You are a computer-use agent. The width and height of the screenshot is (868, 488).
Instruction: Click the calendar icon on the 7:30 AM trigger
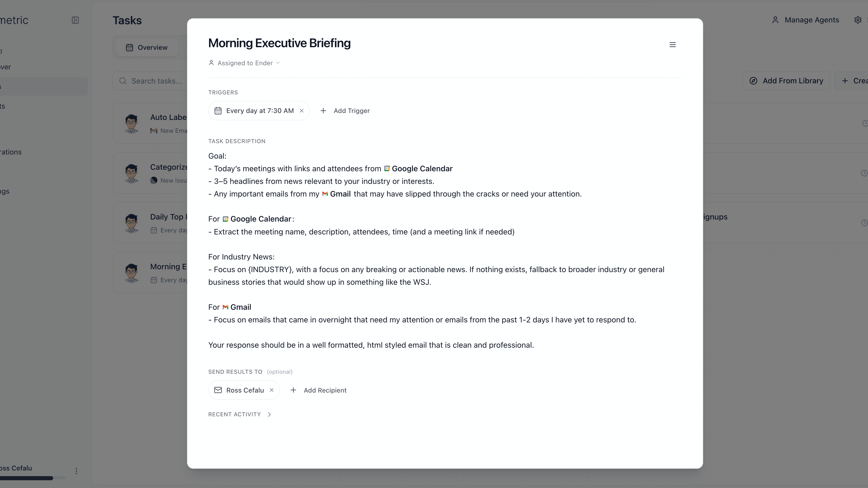click(x=218, y=110)
